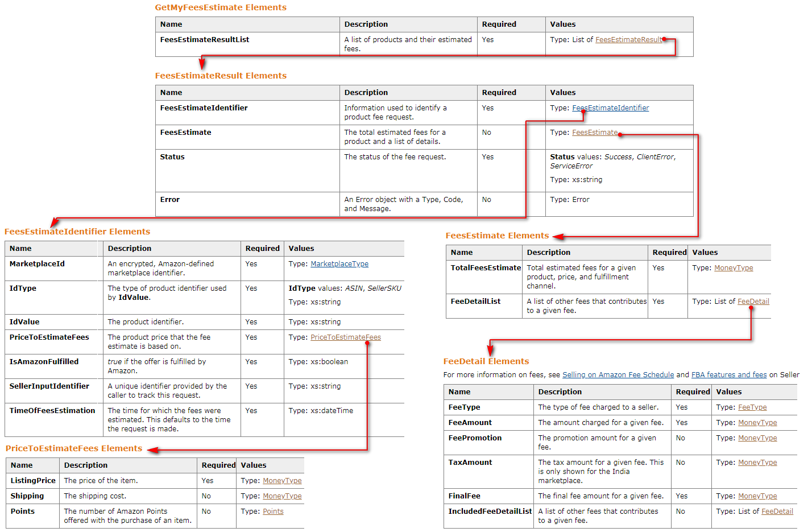Click the FeesEstimate Elements heading
Viewport: 812px width, 532px height.
pos(497,236)
